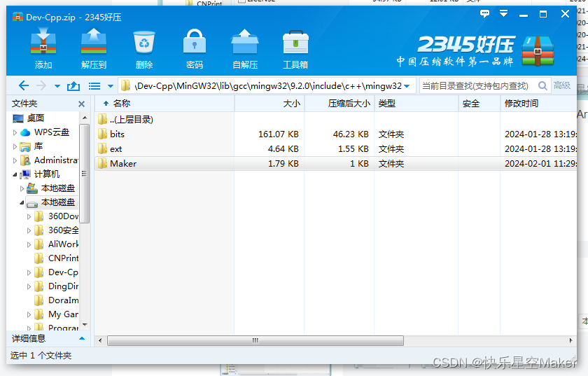Click the horizontal scrollbar thumb

click(x=255, y=341)
